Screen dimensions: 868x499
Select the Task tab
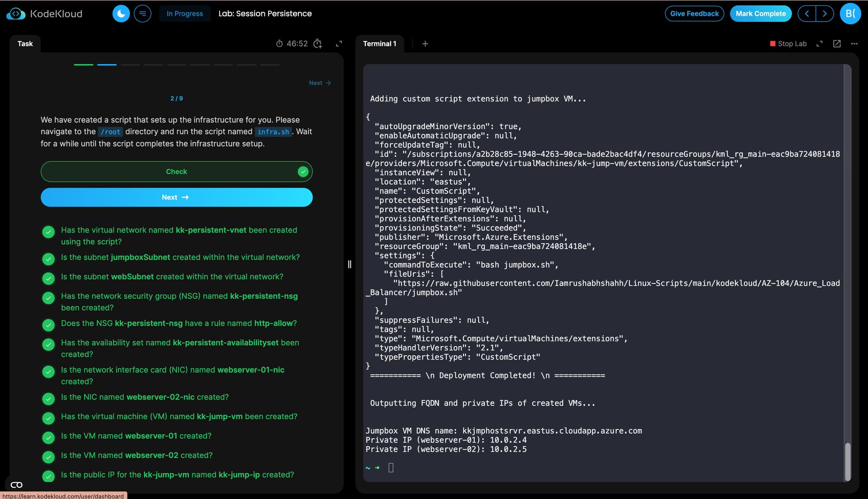click(x=25, y=44)
